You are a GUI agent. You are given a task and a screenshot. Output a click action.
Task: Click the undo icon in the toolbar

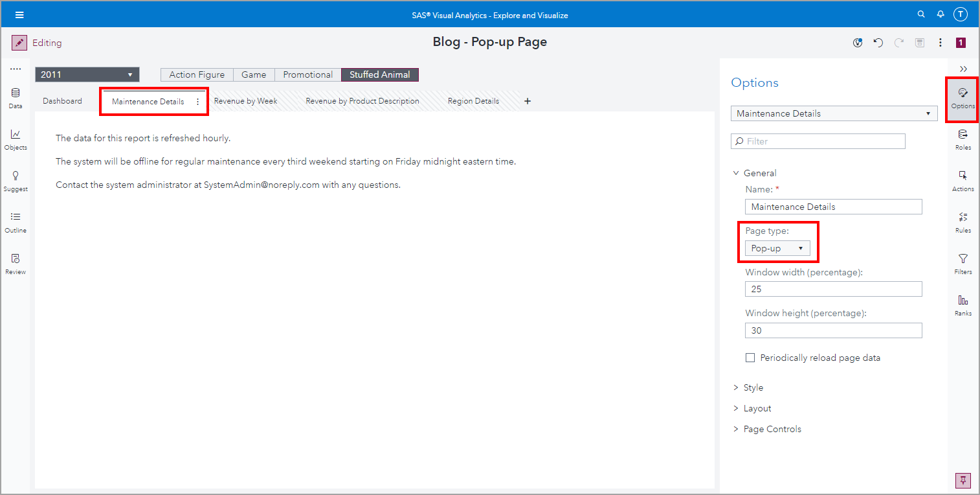point(878,42)
